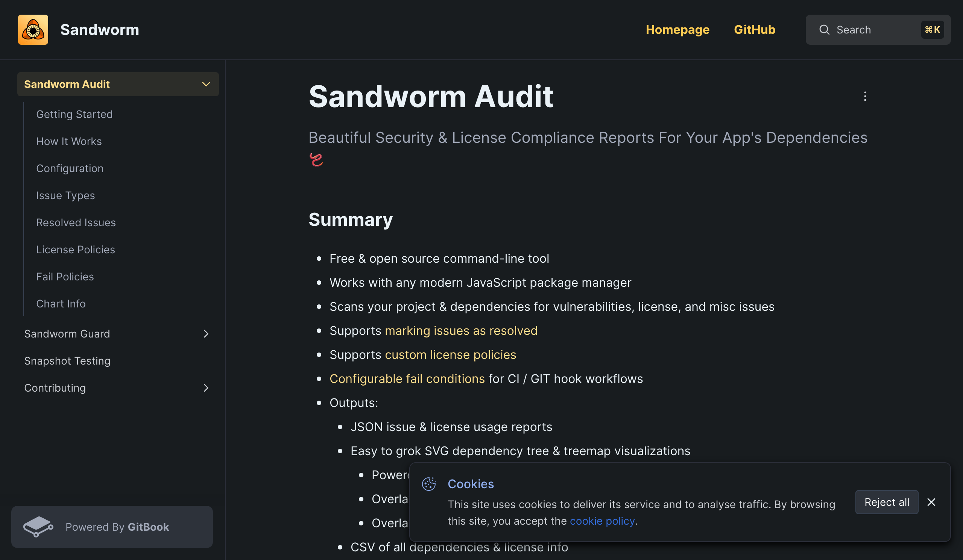Open the Homepage link in header
Viewport: 963px width, 560px height.
(x=677, y=30)
